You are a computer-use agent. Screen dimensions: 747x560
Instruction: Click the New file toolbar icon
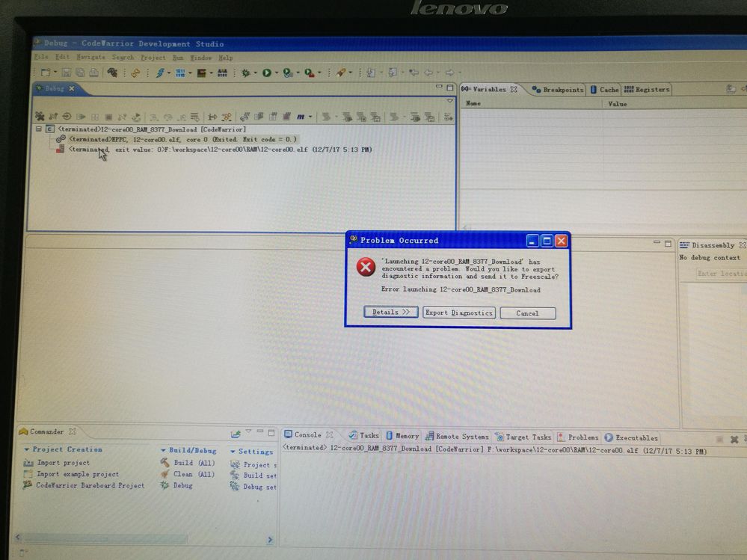coord(46,73)
